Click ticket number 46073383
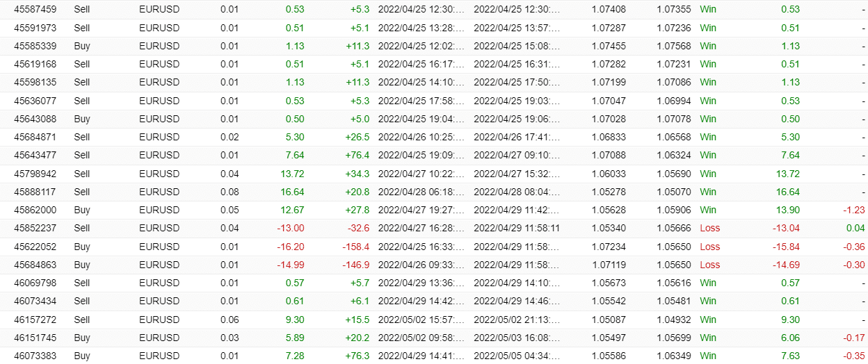Screen dimensions: 868x364 (x=35, y=356)
